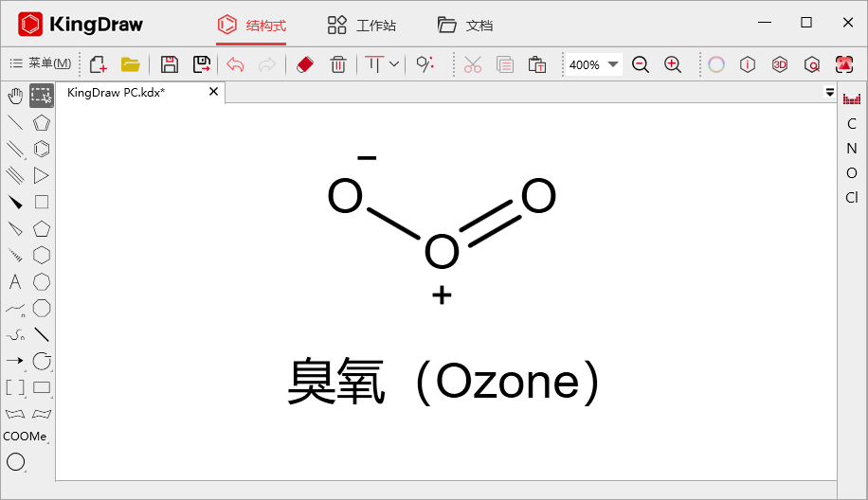Click the 臭氧 (Ozone) text label
Viewport: 868px width, 500px height.
click(443, 382)
